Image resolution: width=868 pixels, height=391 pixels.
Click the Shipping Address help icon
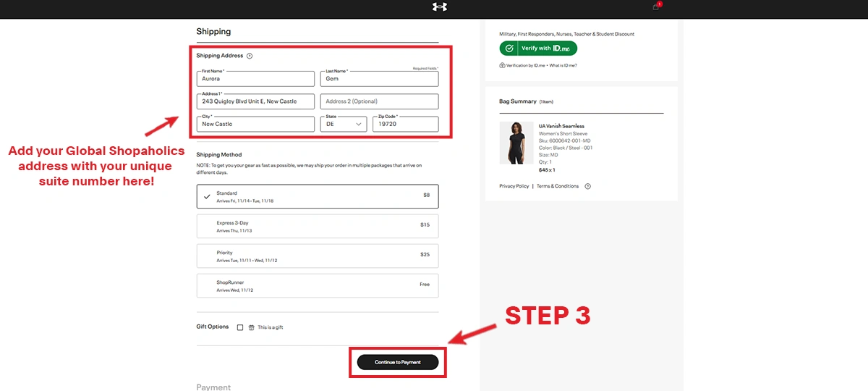coord(250,56)
